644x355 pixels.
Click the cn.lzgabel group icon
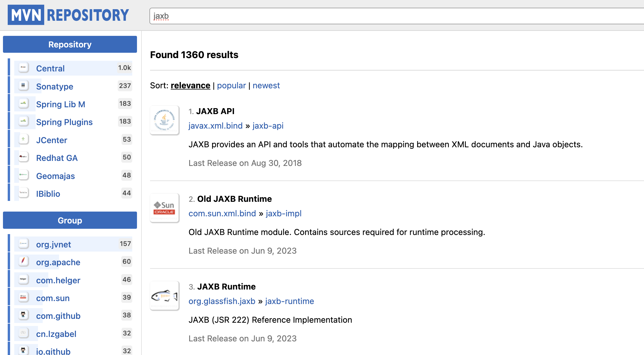click(x=23, y=333)
